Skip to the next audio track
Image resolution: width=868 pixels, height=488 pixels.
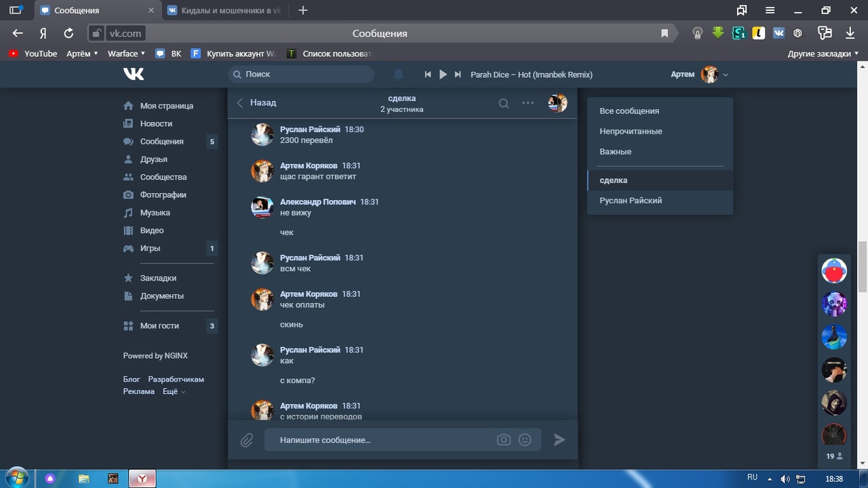coord(458,75)
